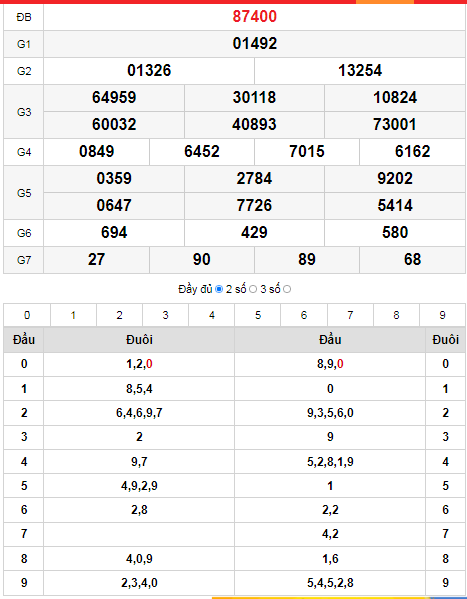The height and width of the screenshot is (599, 467).
Task: Click the G3 number 73001
Action: tap(395, 125)
